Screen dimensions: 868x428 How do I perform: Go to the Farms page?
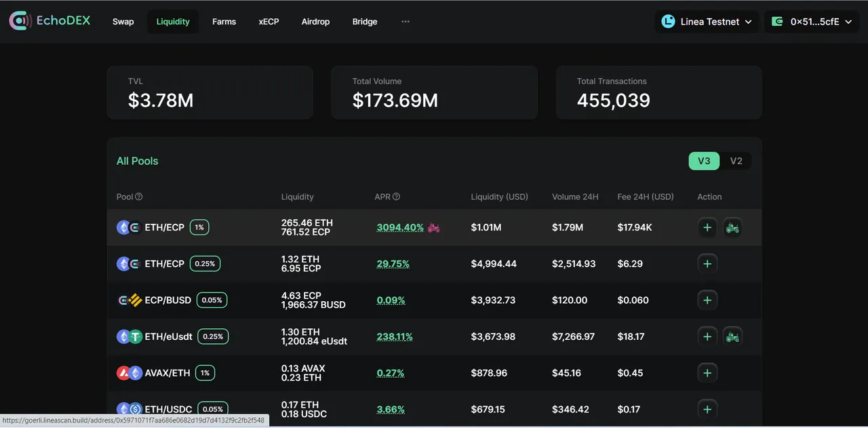point(224,22)
